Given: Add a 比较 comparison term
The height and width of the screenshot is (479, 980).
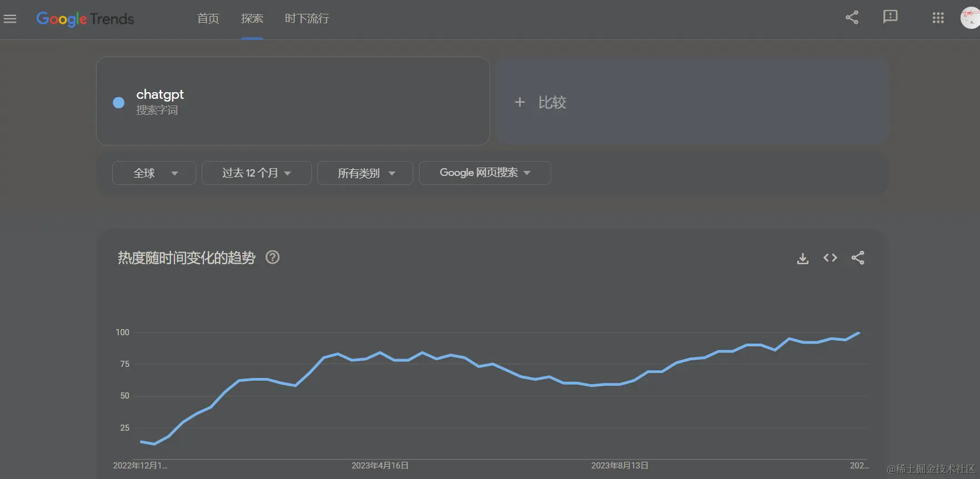Looking at the screenshot, I should 691,101.
